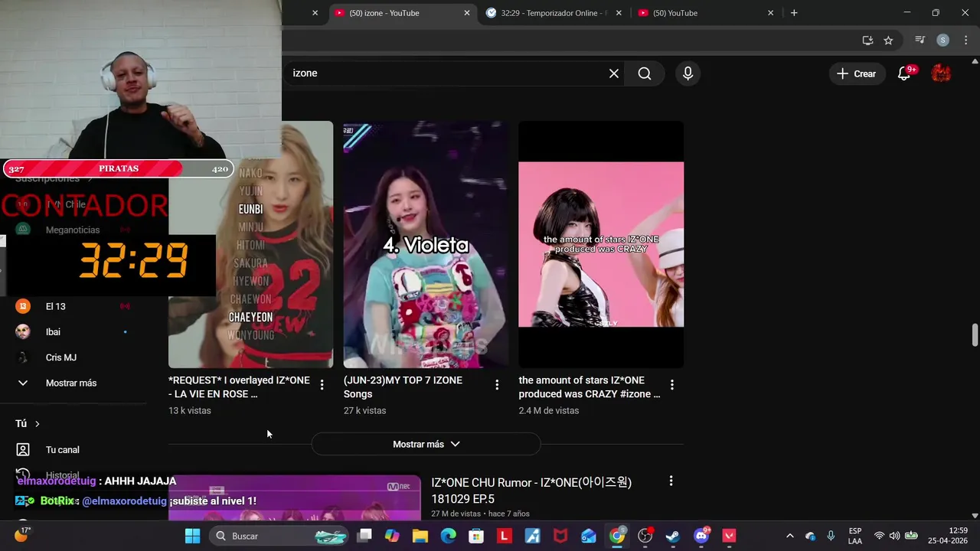Viewport: 980px width, 551px height.
Task: Click the install app icon in address bar
Action: pyautogui.click(x=867, y=41)
